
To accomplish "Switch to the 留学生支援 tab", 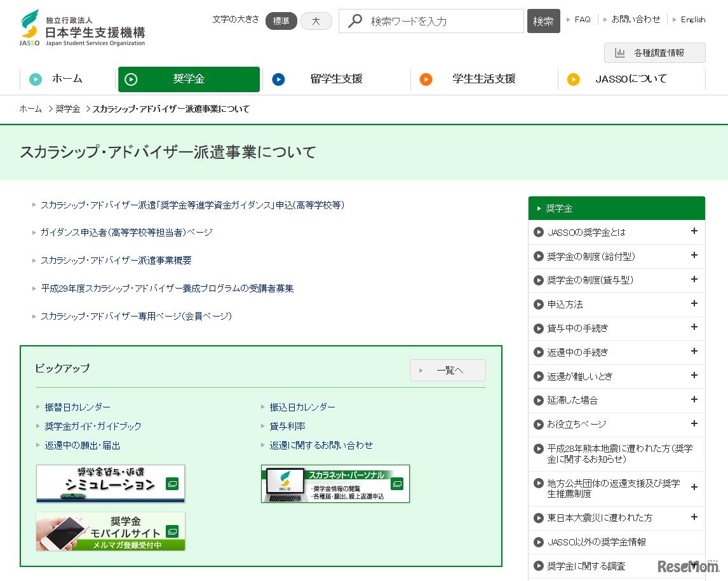I will pos(337,79).
